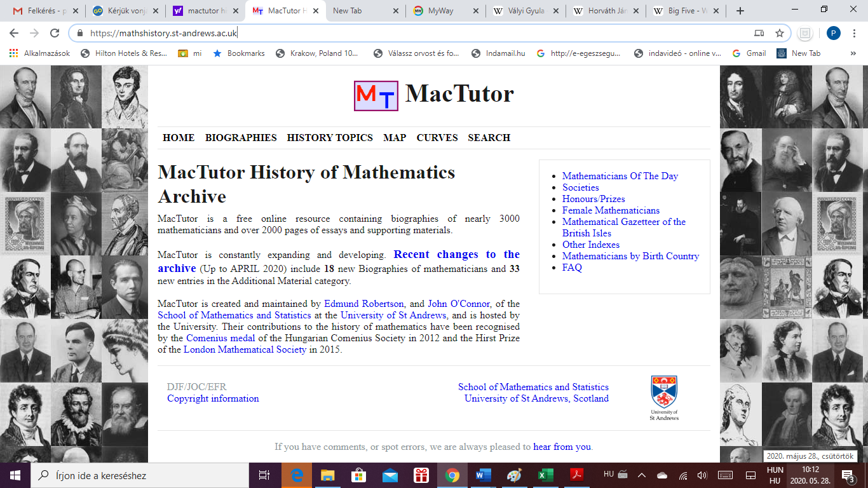The width and height of the screenshot is (868, 488).
Task: Open the SEARCH menu item
Action: point(489,137)
